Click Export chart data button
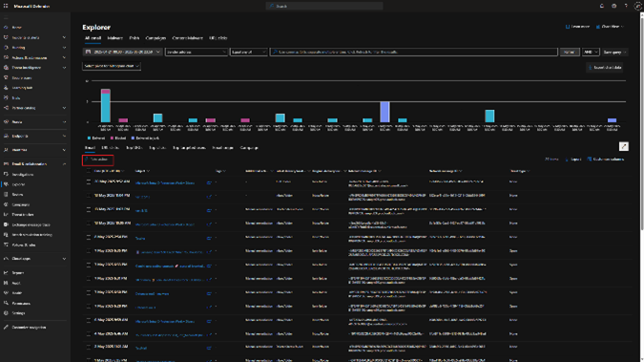644x362 pixels. [605, 68]
